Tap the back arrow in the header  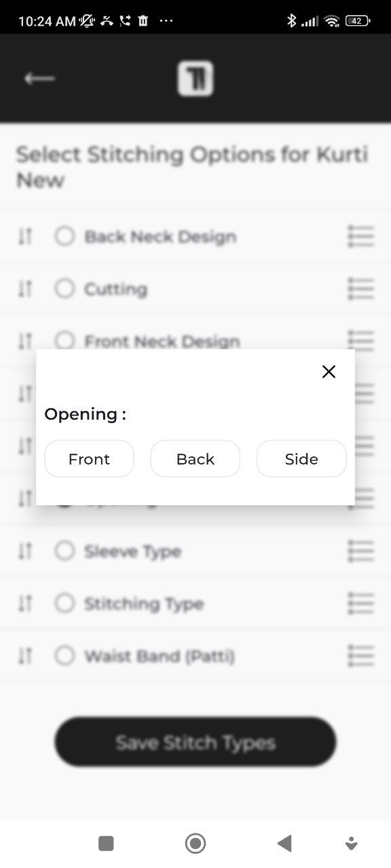click(x=39, y=78)
